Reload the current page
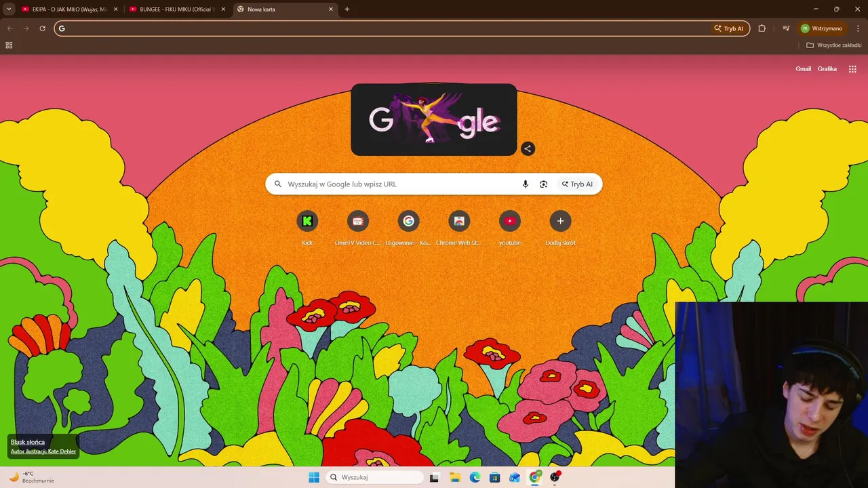This screenshot has height=488, width=868. 42,28
